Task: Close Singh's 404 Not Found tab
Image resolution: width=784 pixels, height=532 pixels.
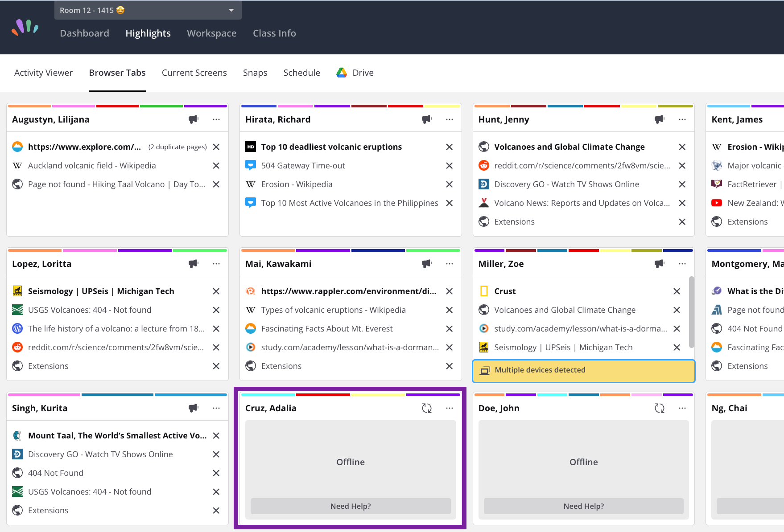Action: [216, 473]
